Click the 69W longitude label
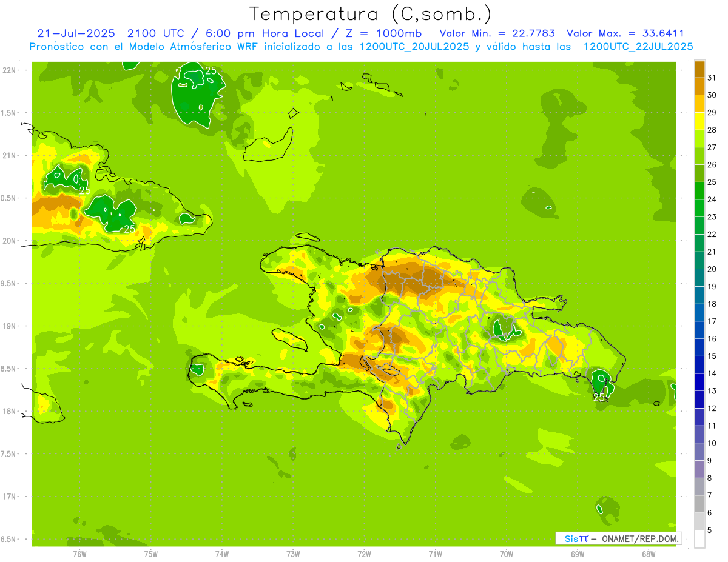This screenshot has height=562, width=728. [x=578, y=554]
